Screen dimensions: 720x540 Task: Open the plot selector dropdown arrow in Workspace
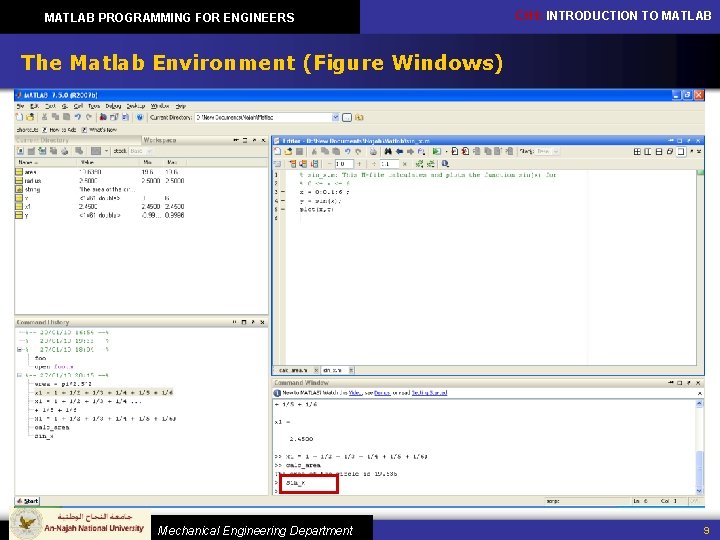click(106, 151)
